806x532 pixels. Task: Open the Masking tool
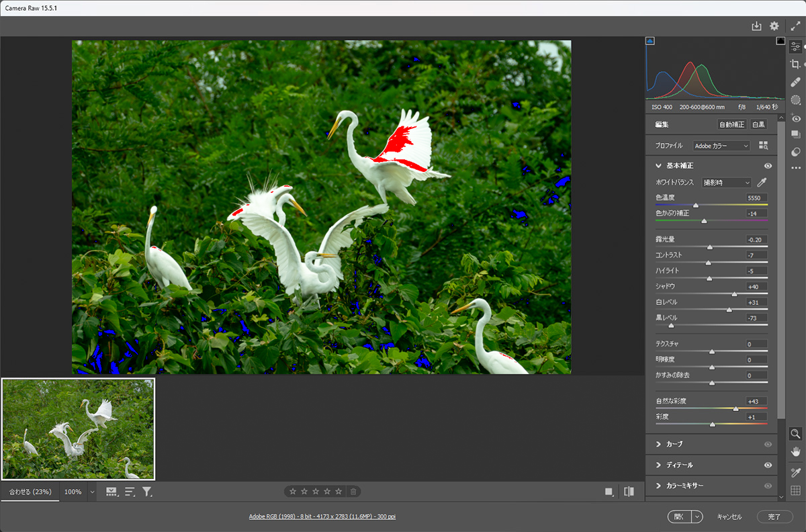point(795,100)
